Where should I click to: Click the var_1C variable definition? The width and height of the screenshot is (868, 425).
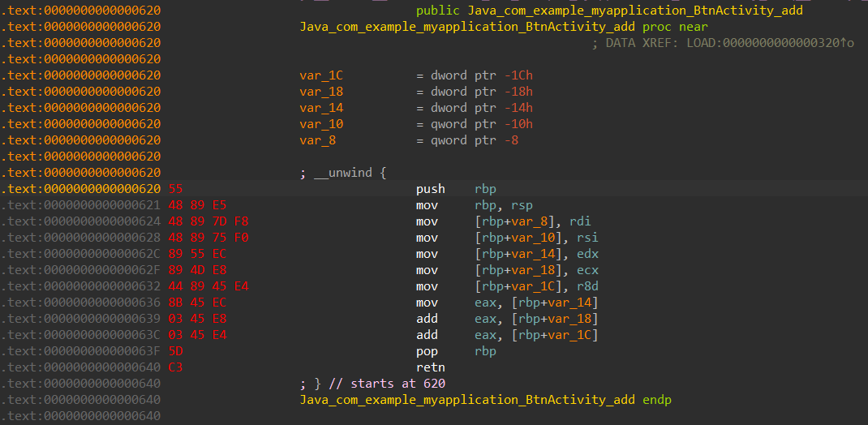tap(321, 75)
